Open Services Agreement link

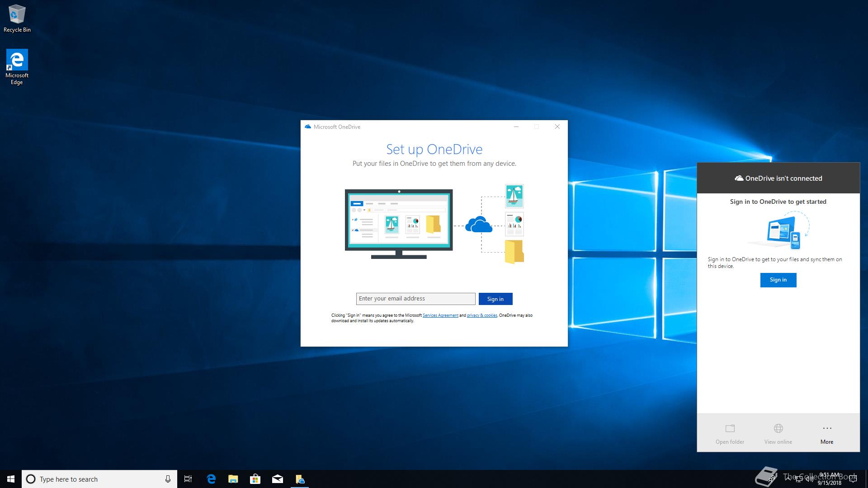(440, 315)
